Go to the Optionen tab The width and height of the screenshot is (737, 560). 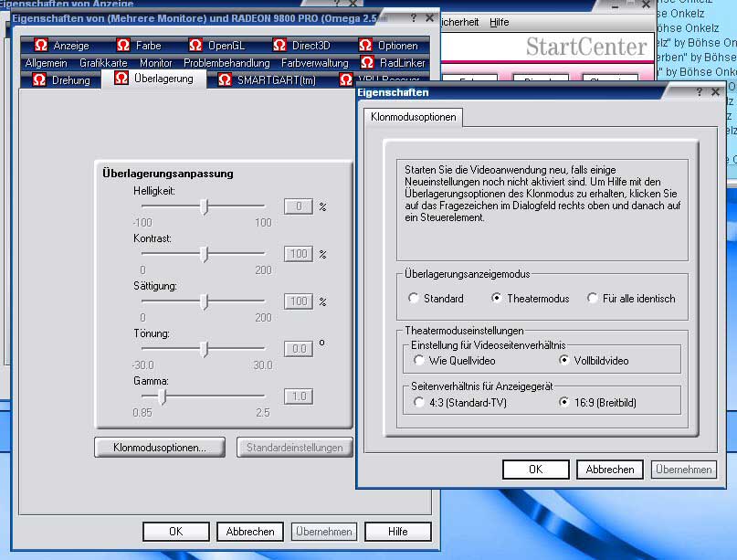pyautogui.click(x=388, y=46)
